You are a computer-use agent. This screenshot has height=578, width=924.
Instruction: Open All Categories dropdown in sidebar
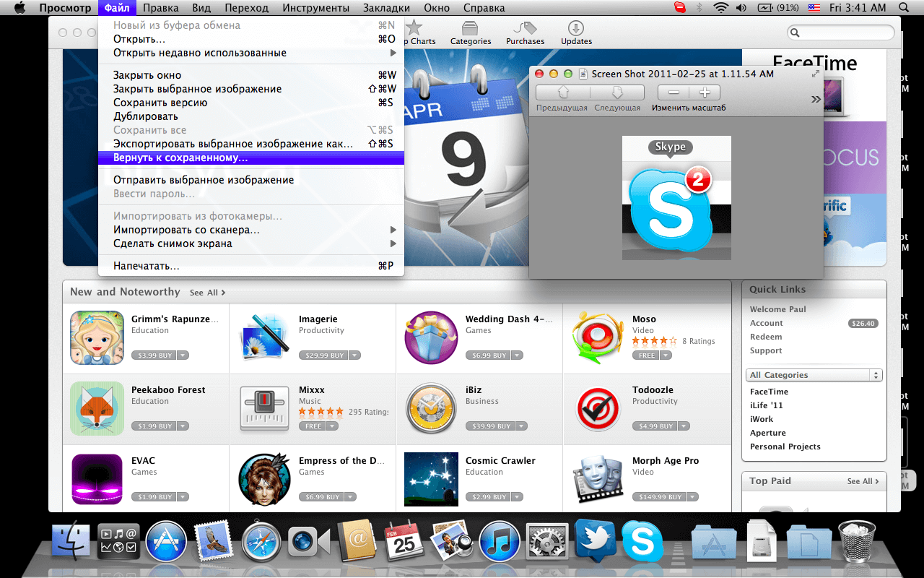[814, 375]
